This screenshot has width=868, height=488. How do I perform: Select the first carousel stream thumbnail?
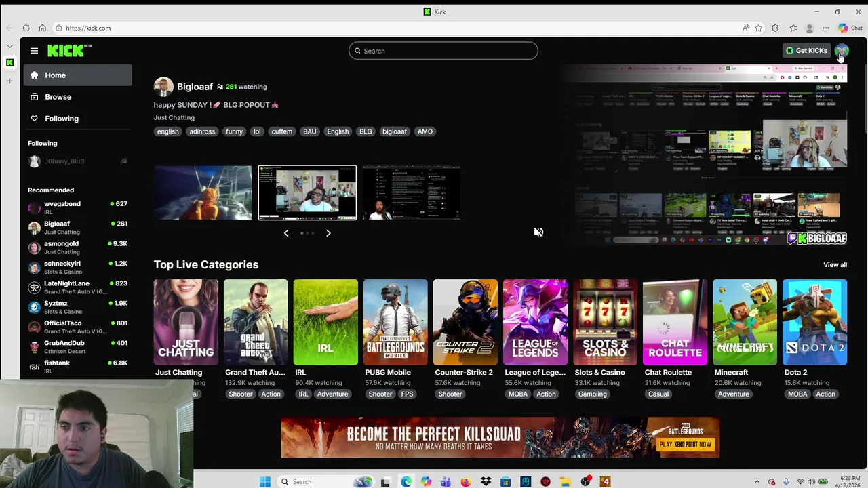pos(202,192)
